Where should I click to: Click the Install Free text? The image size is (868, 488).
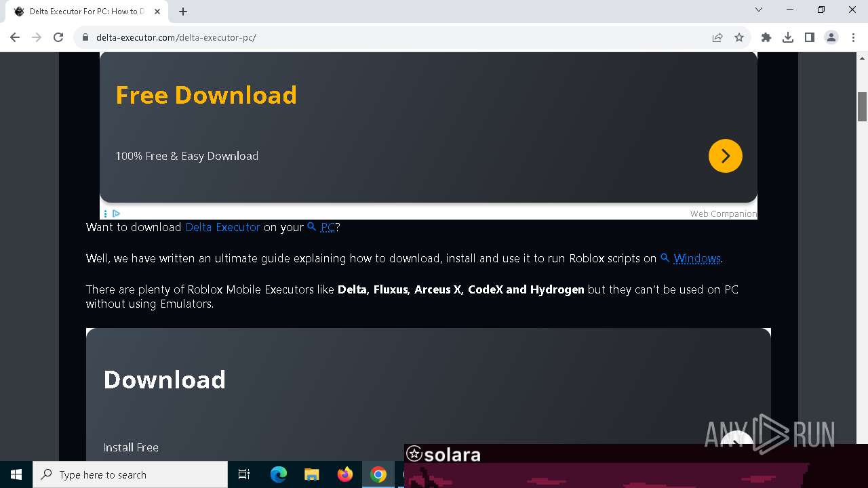(x=131, y=447)
